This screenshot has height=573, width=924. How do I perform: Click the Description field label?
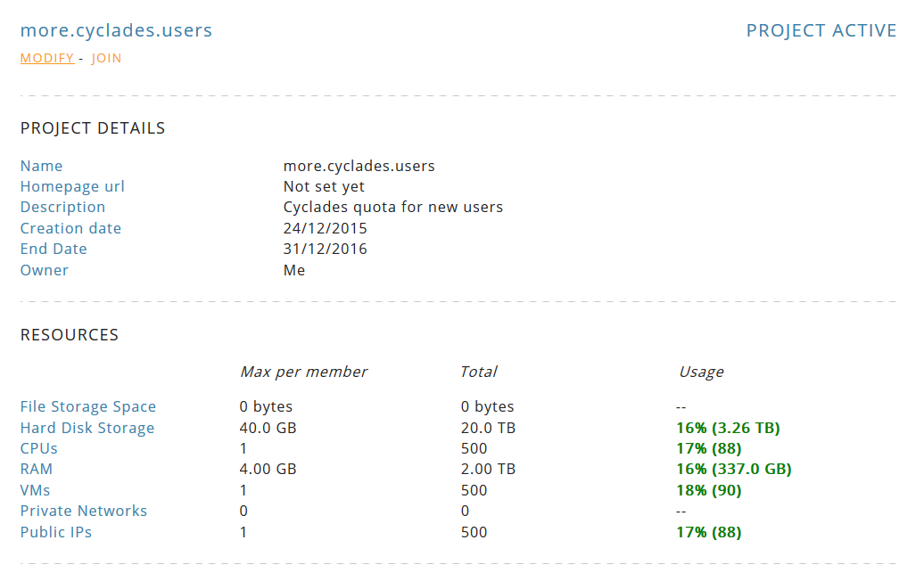[62, 207]
